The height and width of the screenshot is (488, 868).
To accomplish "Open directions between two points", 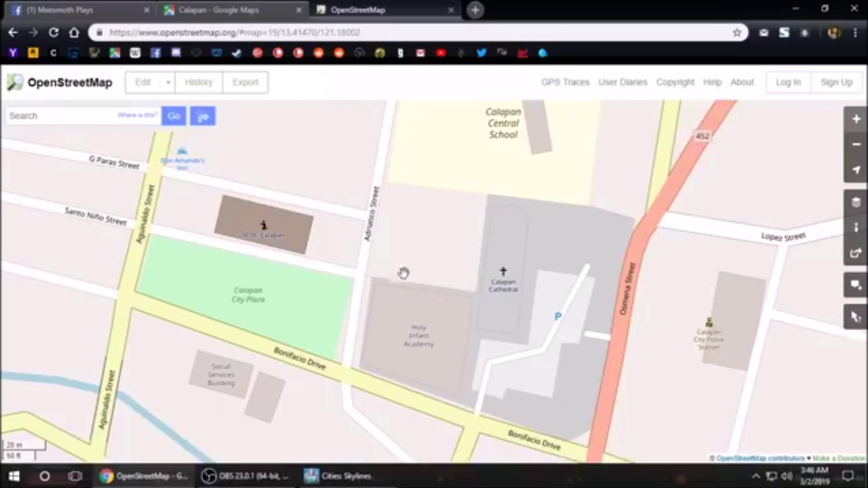I will click(203, 116).
